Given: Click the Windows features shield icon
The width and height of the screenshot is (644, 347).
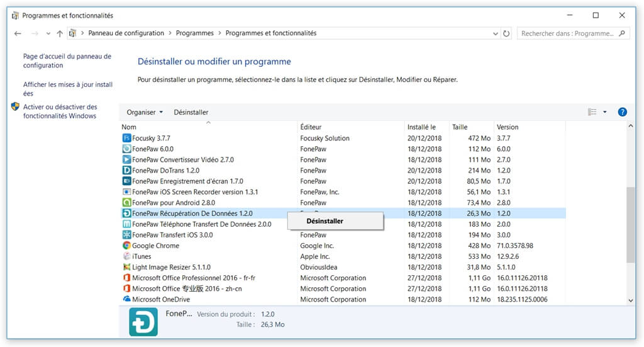Looking at the screenshot, I should click(x=15, y=107).
